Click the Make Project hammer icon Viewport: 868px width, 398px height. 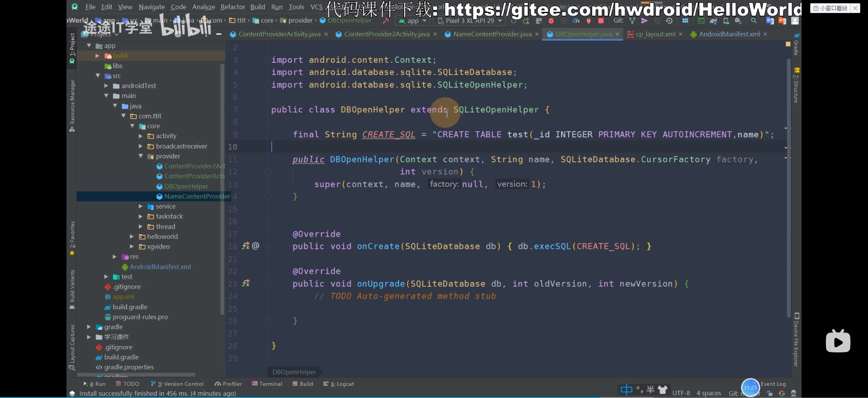pyautogui.click(x=386, y=21)
